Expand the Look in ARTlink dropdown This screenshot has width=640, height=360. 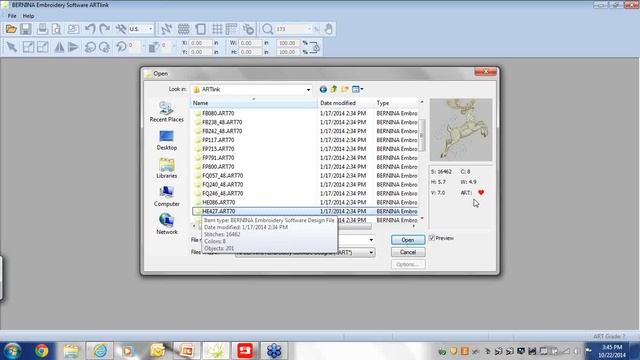click(308, 89)
